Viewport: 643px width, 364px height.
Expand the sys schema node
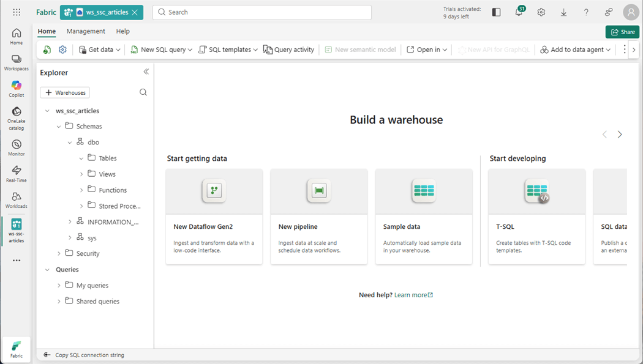tap(70, 238)
